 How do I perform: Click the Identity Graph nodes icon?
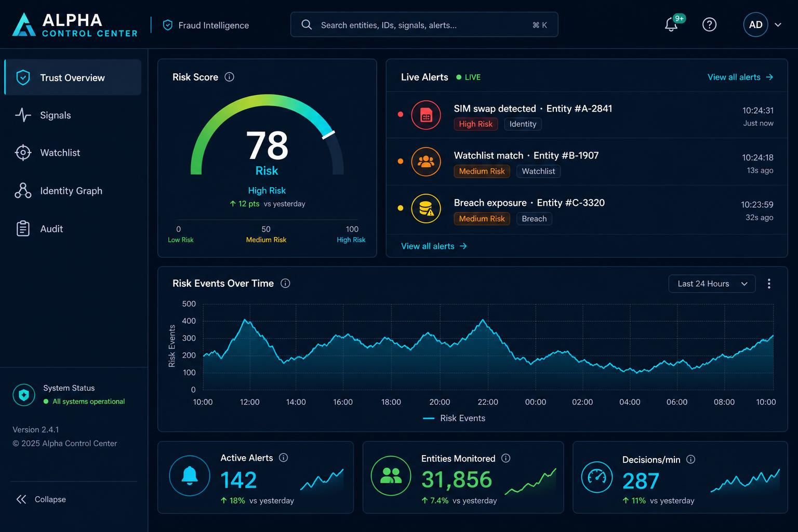click(23, 191)
